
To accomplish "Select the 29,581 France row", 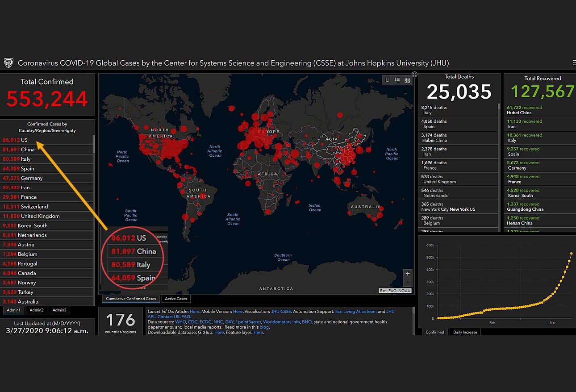I will tap(47, 197).
